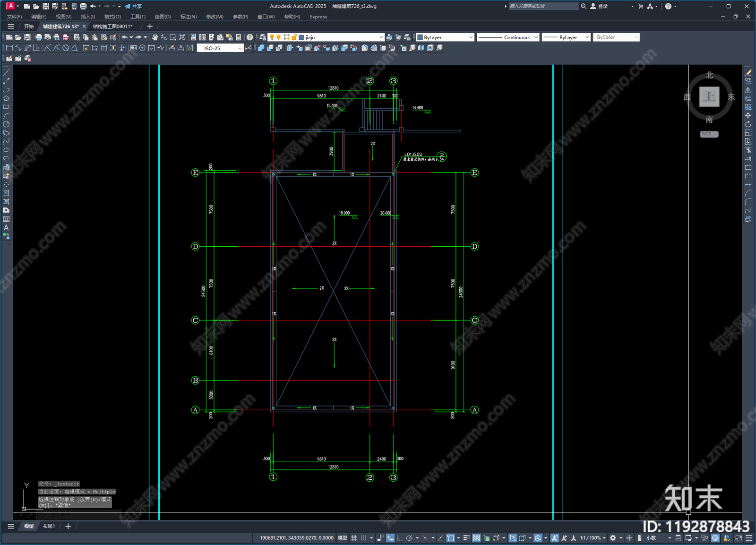Open the 文件(F) menu

pyautogui.click(x=14, y=17)
